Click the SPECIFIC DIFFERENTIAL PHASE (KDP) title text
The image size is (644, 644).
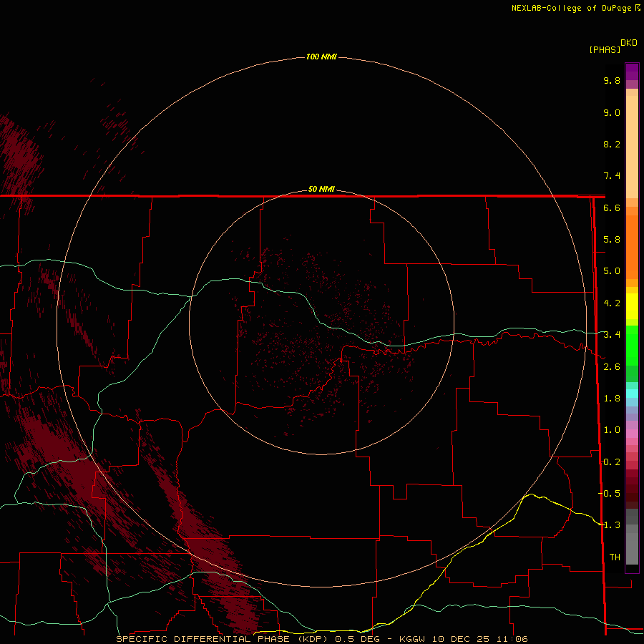click(222, 639)
